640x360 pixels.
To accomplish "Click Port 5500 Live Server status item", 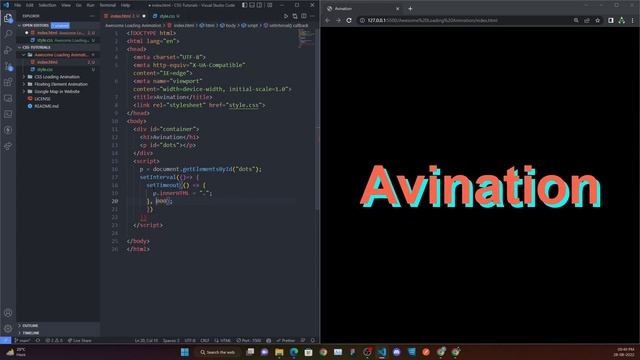I will [x=249, y=340].
